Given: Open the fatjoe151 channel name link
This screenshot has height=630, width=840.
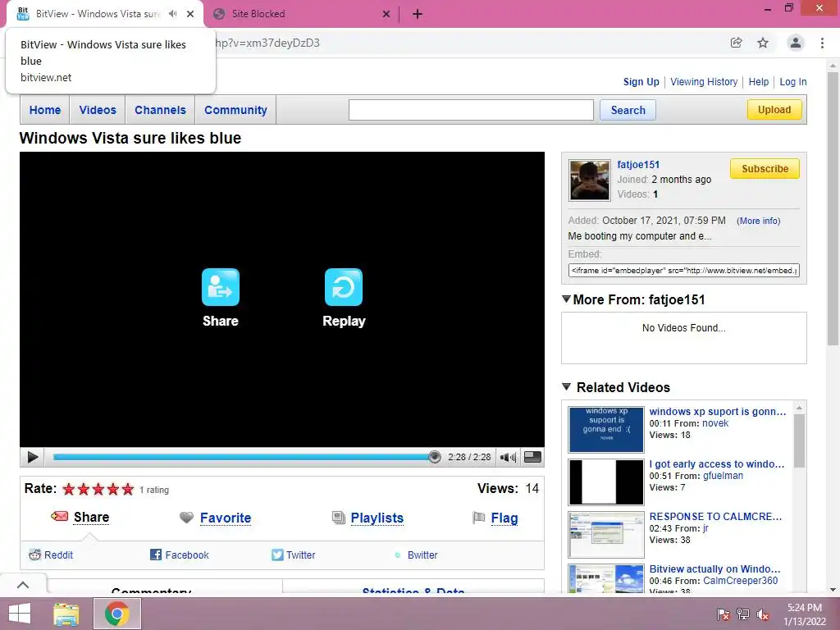Looking at the screenshot, I should coord(638,164).
